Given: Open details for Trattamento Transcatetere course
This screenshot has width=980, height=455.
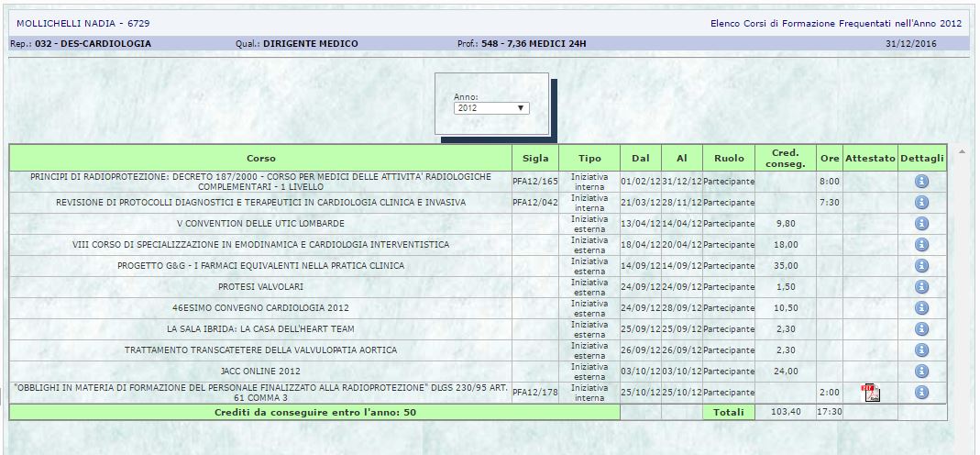Looking at the screenshot, I should pos(921,350).
